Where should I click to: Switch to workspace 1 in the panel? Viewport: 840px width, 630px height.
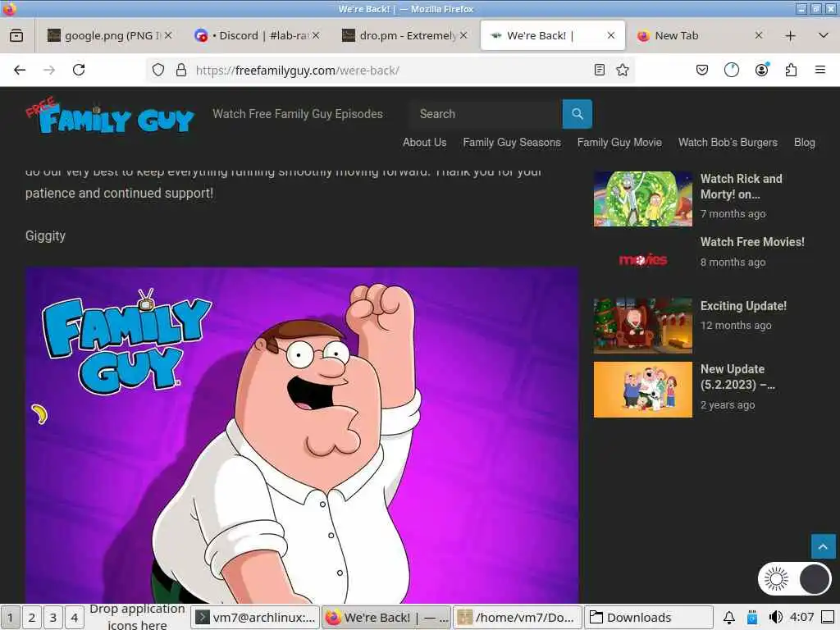[x=10, y=618]
